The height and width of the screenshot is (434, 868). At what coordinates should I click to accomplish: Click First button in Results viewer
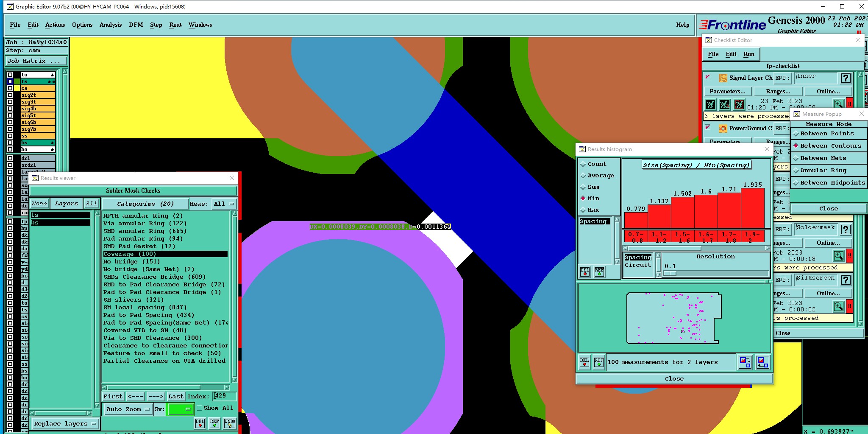113,397
